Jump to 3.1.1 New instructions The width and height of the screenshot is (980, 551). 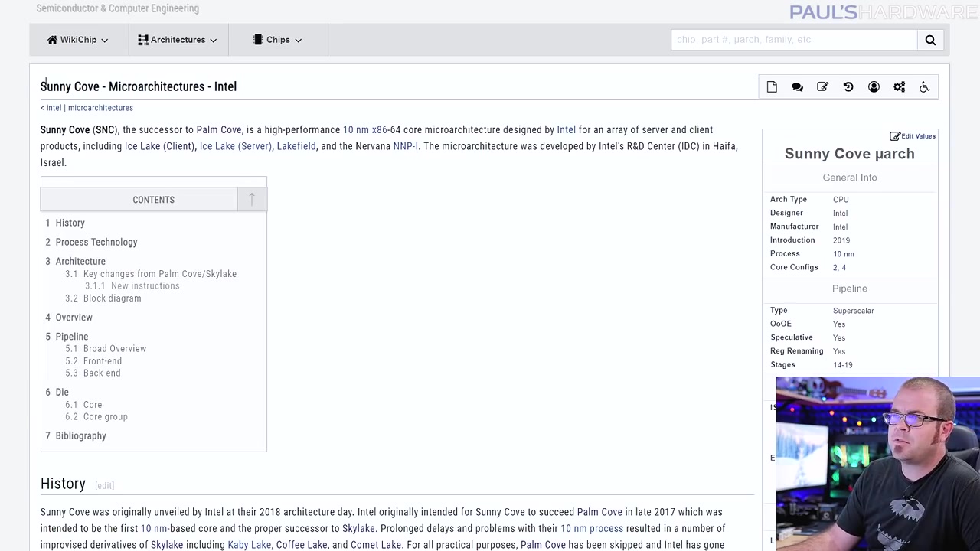(132, 286)
